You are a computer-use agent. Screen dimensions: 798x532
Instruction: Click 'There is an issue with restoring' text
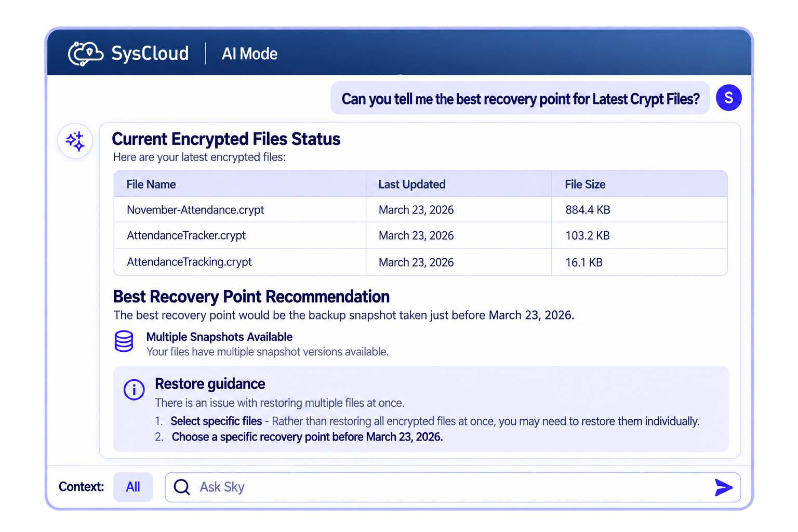(x=280, y=403)
